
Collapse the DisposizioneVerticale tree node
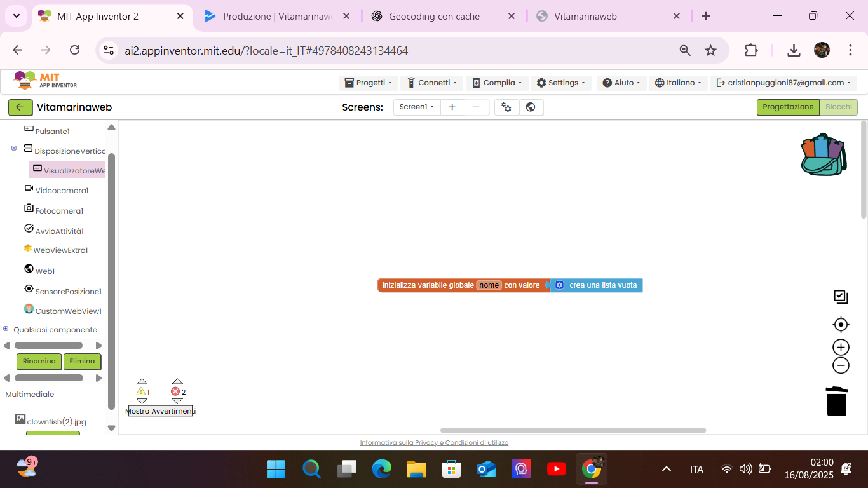(14, 148)
